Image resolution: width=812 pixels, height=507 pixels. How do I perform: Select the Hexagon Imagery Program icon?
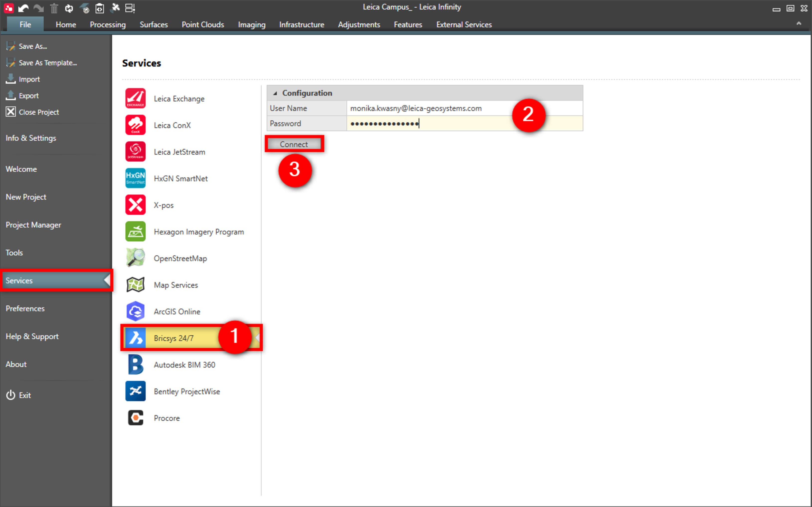(135, 231)
